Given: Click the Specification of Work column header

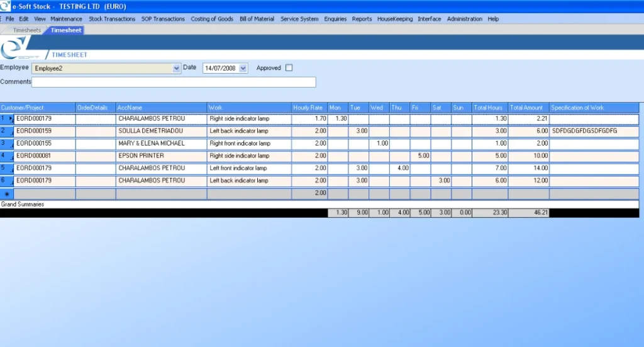Looking at the screenshot, I should pos(594,108).
